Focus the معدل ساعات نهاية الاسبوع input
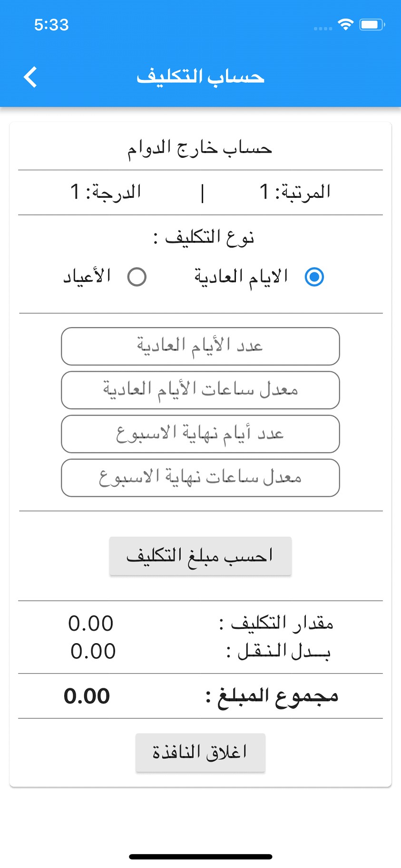 tap(200, 478)
